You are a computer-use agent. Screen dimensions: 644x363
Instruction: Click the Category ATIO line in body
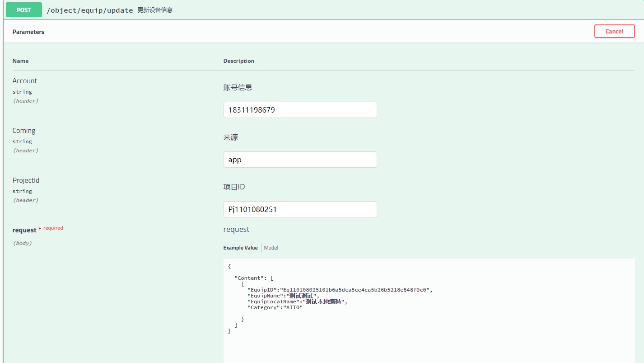[x=275, y=307]
